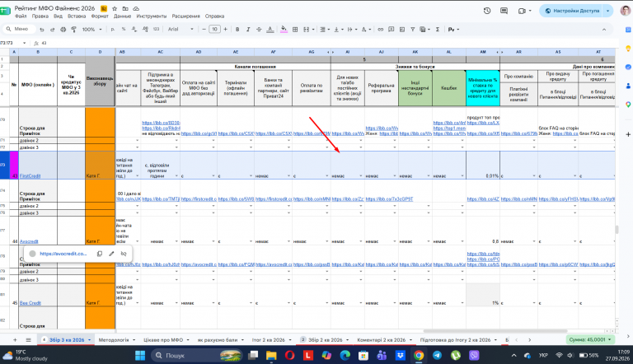
Task: Open the functions sigma menu
Action: (437, 30)
